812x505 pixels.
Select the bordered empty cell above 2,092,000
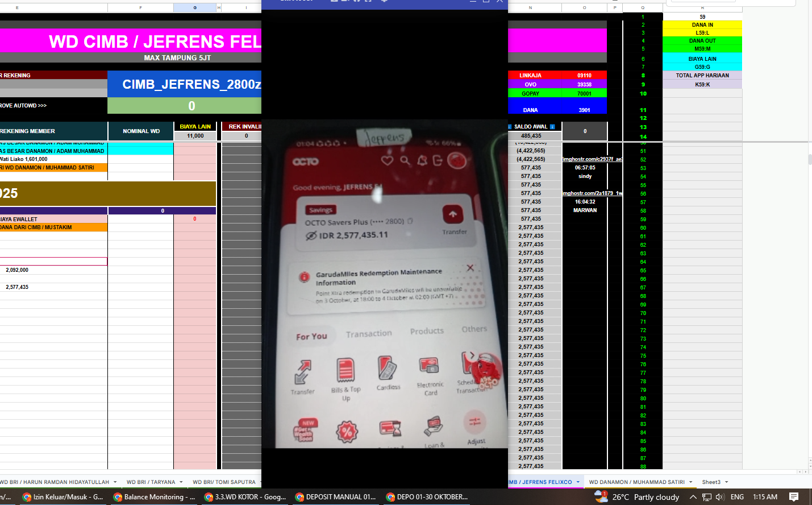tap(53, 261)
